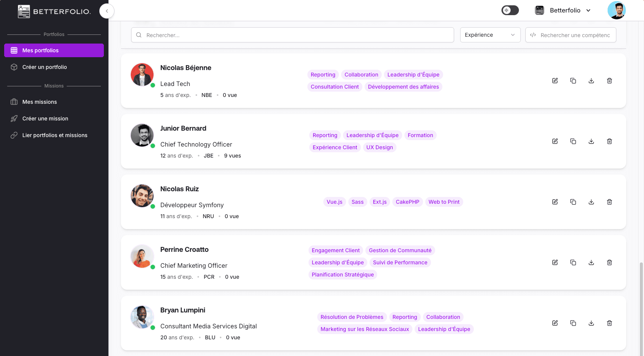Toggle the dark mode switch
The width and height of the screenshot is (644, 356).
[510, 10]
